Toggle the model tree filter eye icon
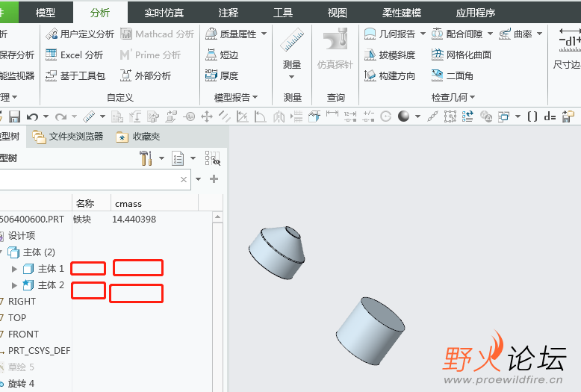 [x=212, y=158]
